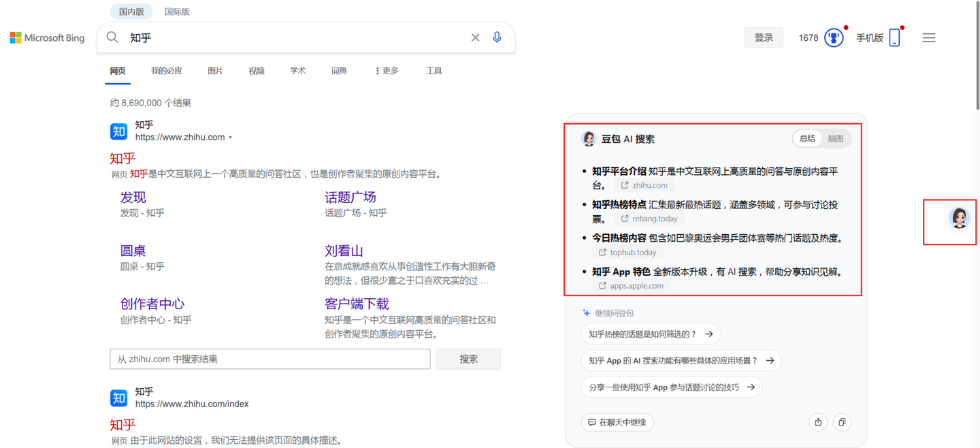Share the Doubao AI answer

[818, 422]
